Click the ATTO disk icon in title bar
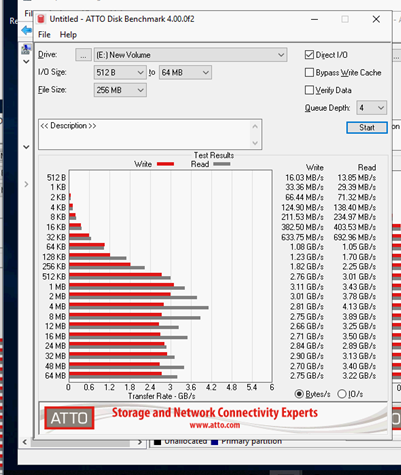Image resolution: width=401 pixels, height=475 pixels. (41, 19)
